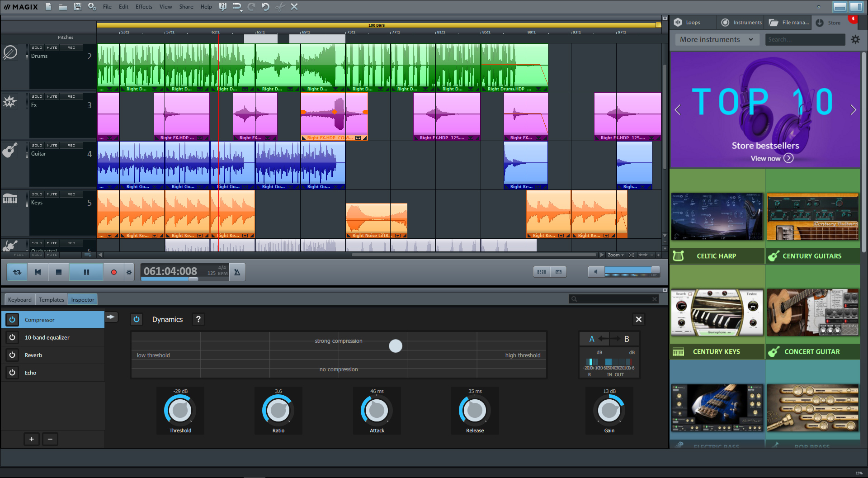Start recording with the red record button
The image size is (868, 478).
pyautogui.click(x=114, y=272)
